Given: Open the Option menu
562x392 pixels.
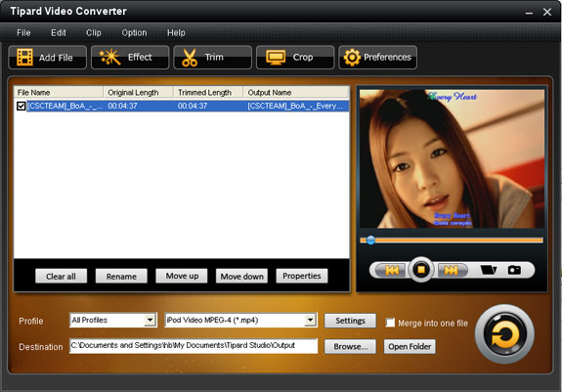Looking at the screenshot, I should coord(135,33).
